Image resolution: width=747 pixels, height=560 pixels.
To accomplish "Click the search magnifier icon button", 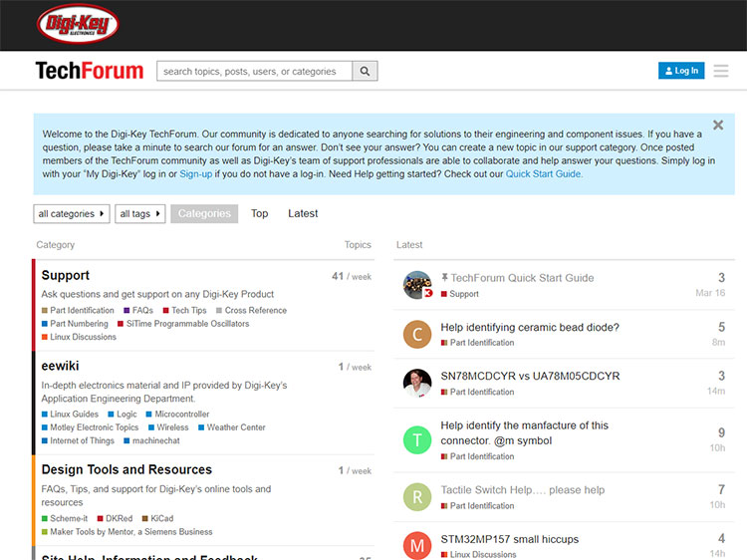I will tap(366, 72).
